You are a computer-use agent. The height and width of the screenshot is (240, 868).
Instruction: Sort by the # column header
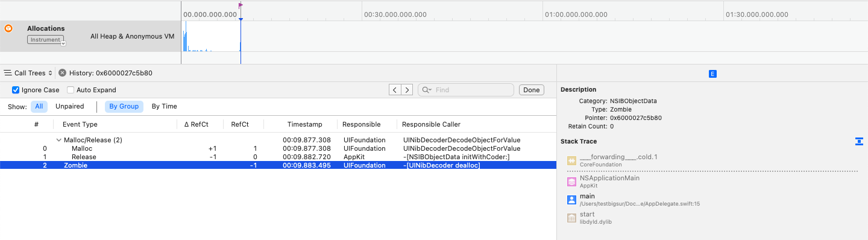click(x=36, y=124)
